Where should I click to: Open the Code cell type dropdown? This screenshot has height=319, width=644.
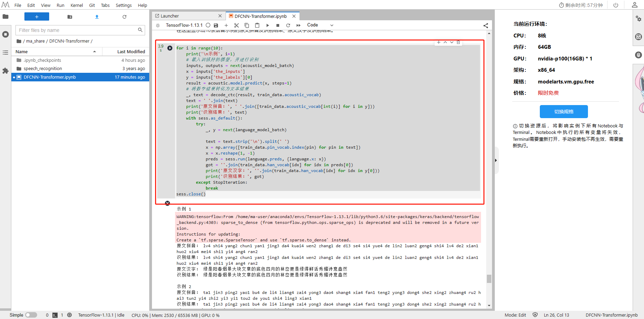[320, 25]
